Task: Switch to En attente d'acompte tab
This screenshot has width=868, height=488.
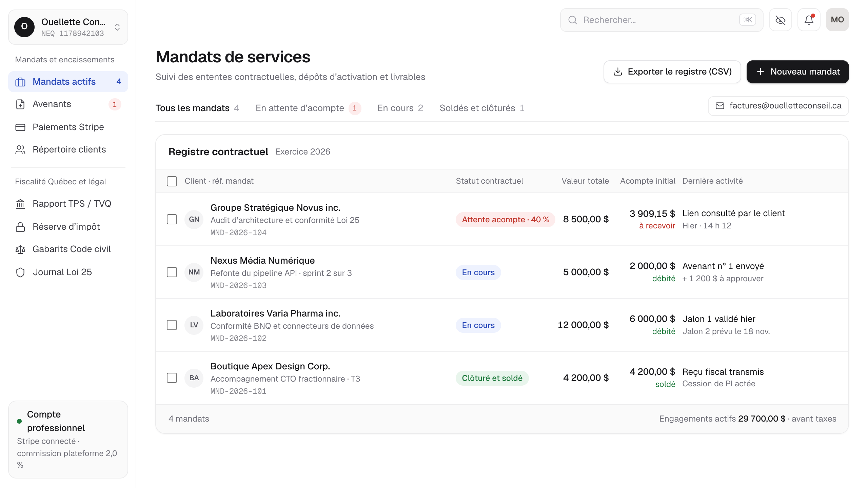Action: (x=308, y=108)
